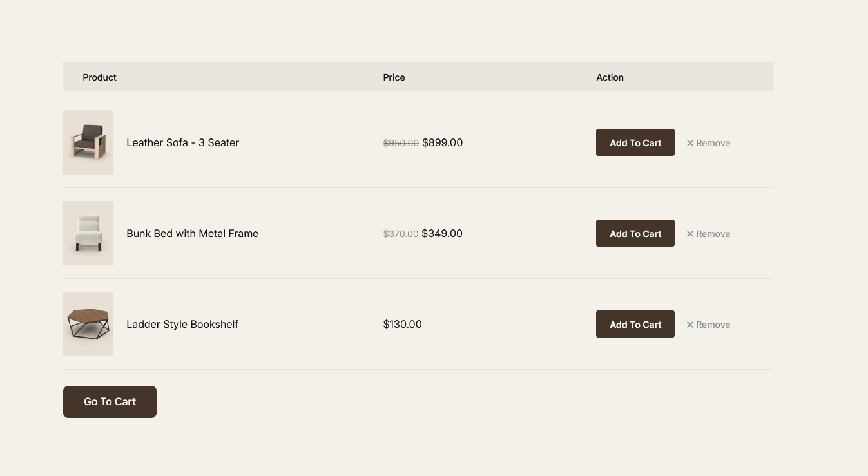This screenshot has width=868, height=476.
Task: Click the $130.00 price
Action: pyautogui.click(x=402, y=324)
